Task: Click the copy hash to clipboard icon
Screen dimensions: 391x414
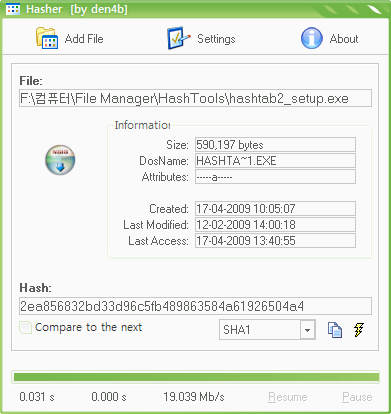Action: 334,330
